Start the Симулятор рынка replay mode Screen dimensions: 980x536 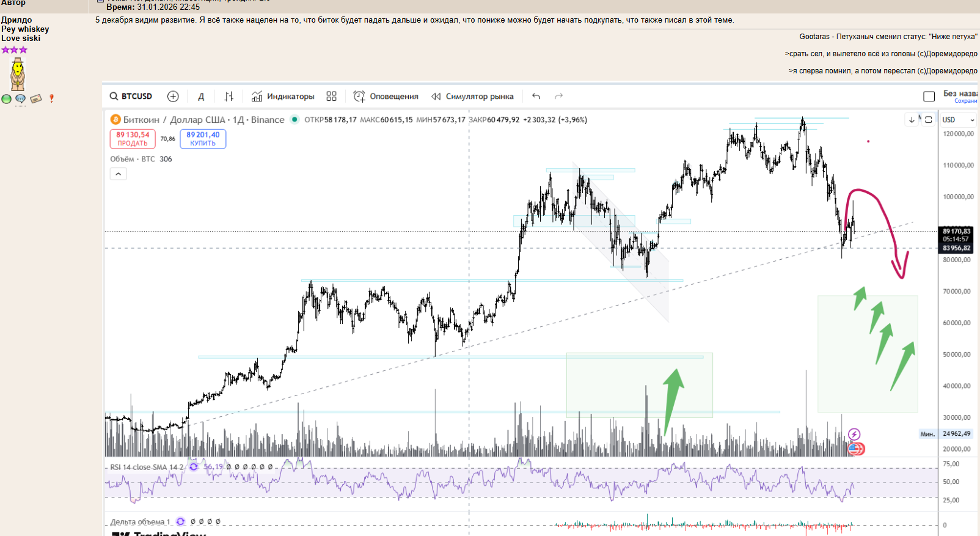472,97
